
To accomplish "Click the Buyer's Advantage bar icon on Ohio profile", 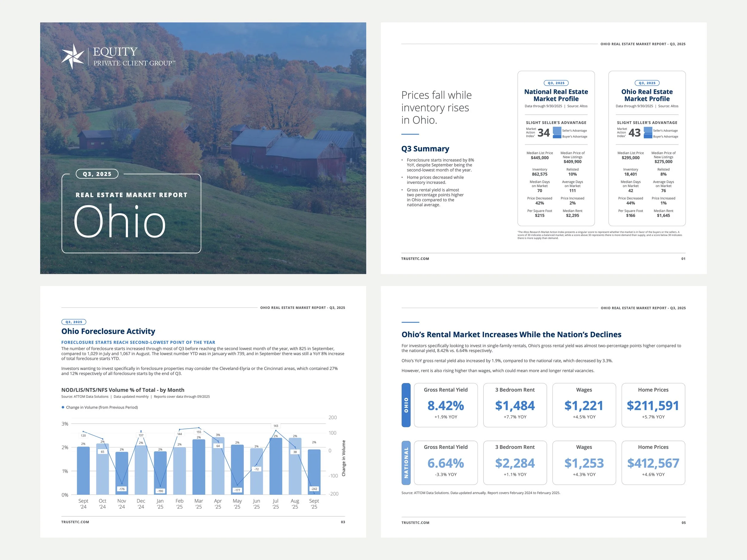I will (x=649, y=136).
